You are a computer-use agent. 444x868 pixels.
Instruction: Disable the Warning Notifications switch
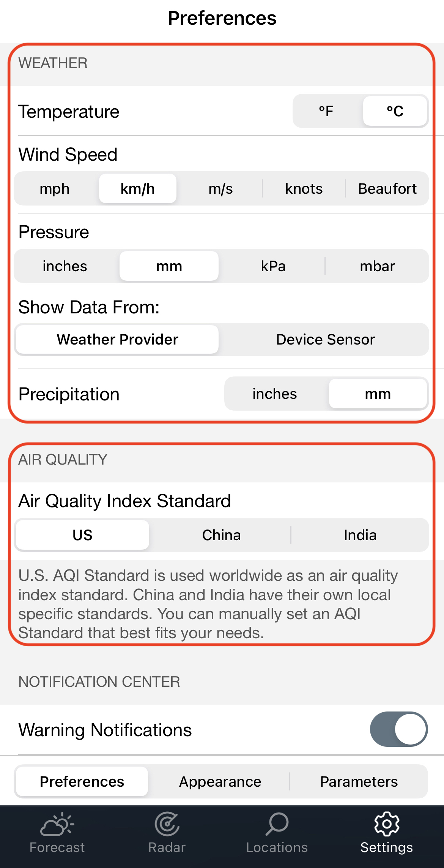[x=399, y=729]
